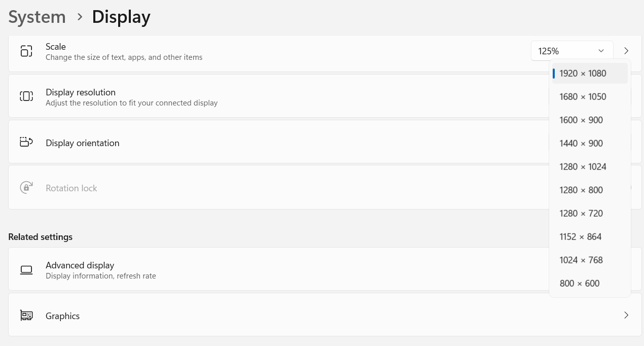Pick 1600 × 900 from the list

[581, 120]
